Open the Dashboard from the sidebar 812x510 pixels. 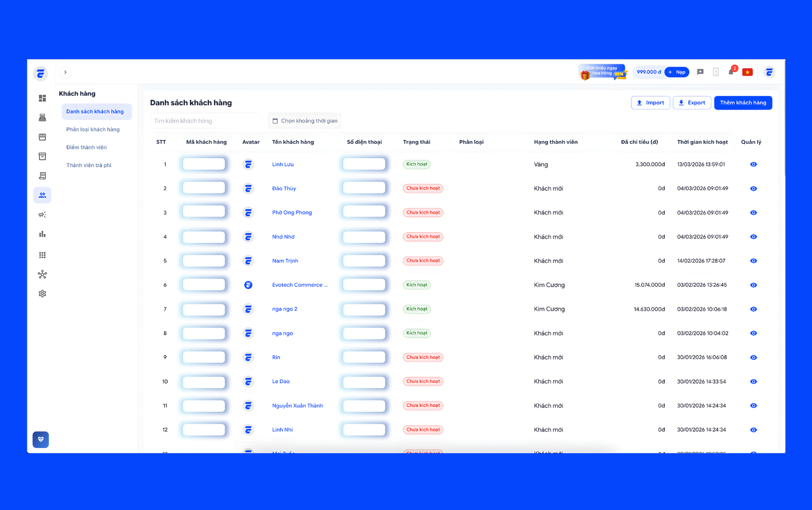click(x=42, y=98)
